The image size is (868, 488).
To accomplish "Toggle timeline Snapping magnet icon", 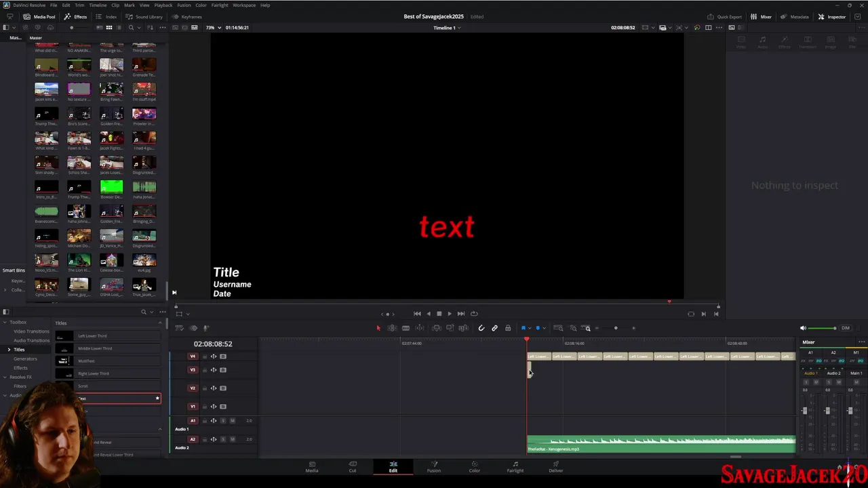I will (481, 328).
